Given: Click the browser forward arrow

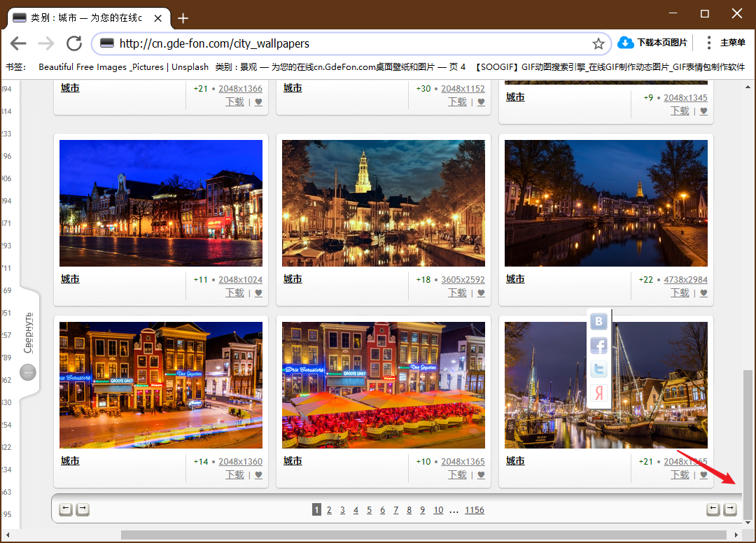Looking at the screenshot, I should click(x=46, y=43).
